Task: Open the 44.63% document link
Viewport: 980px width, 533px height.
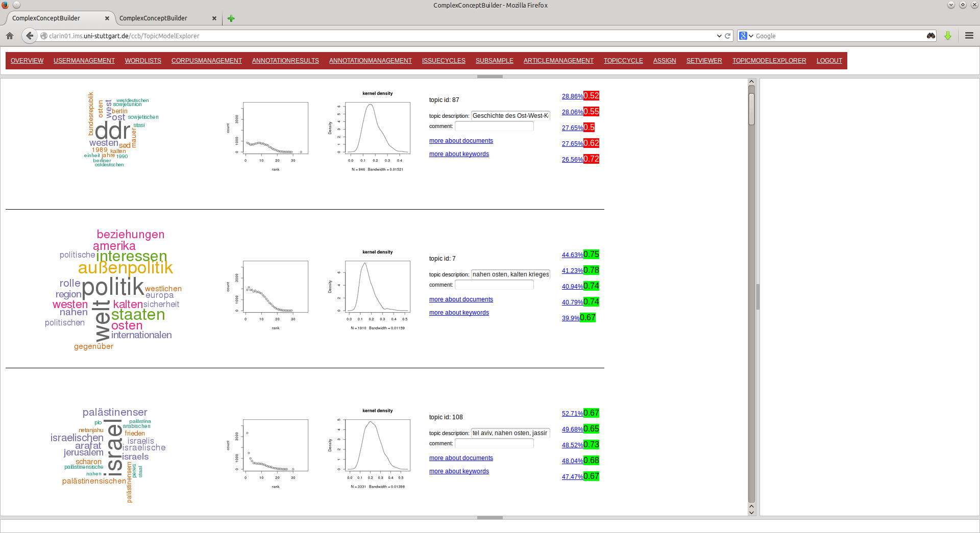Action: tap(572, 255)
